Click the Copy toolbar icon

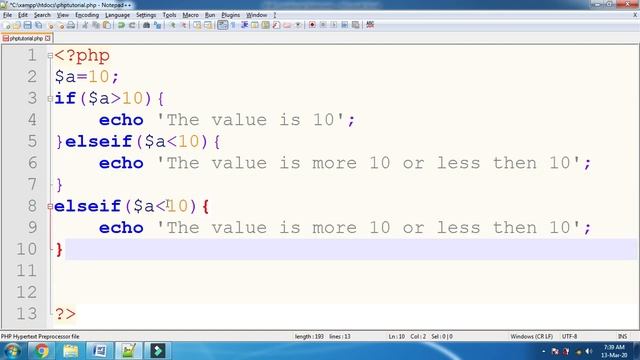tap(96, 25)
